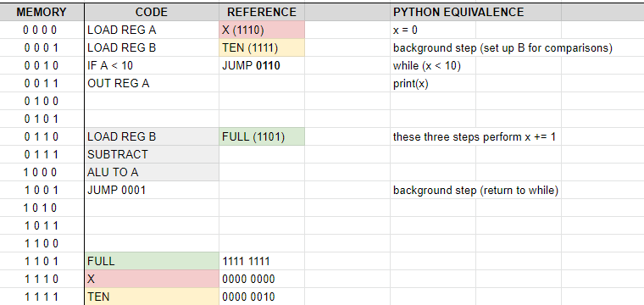Click the 1111 1111 value cell
The height and width of the screenshot is (305, 644).
[x=262, y=261]
